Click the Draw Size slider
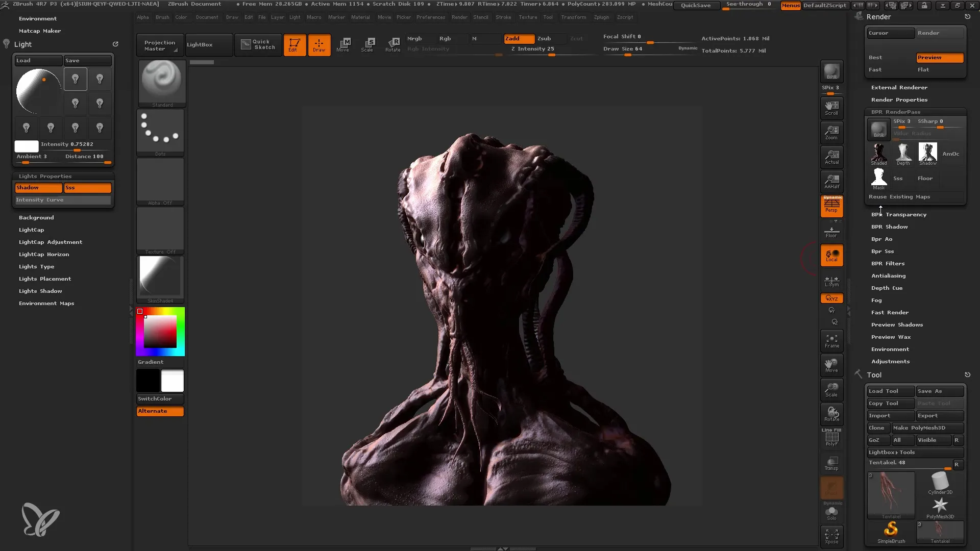This screenshot has height=551, width=980. tap(649, 49)
